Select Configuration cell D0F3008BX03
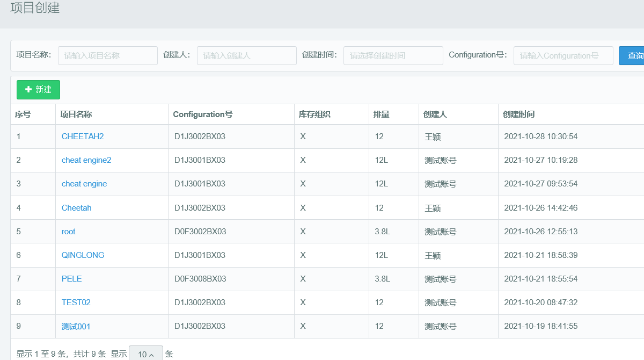This screenshot has width=644, height=360. 200,279
